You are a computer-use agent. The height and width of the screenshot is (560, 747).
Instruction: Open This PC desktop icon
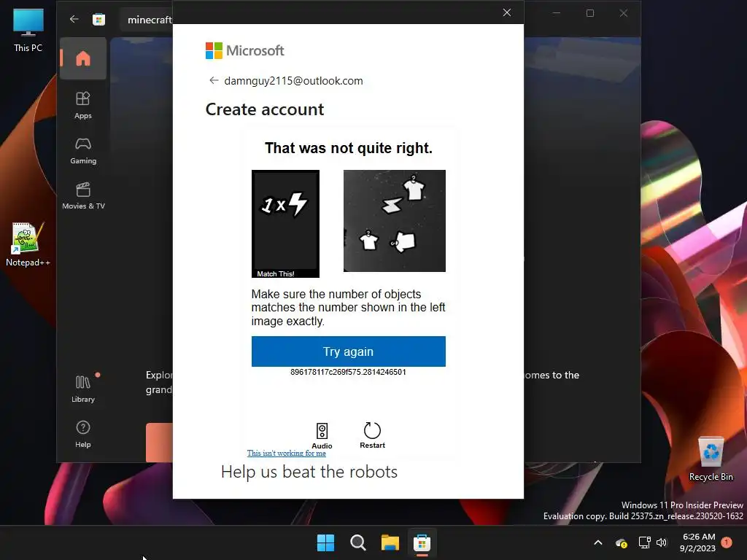[28, 30]
